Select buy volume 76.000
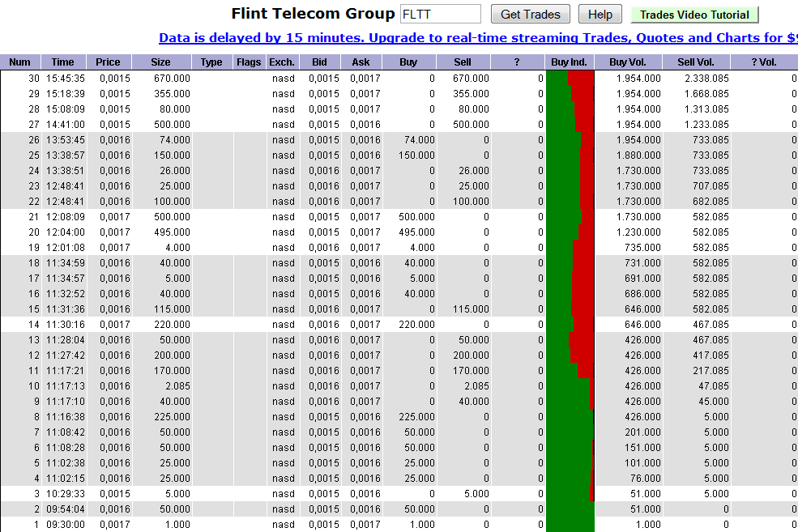The height and width of the screenshot is (532, 798). 646,478
